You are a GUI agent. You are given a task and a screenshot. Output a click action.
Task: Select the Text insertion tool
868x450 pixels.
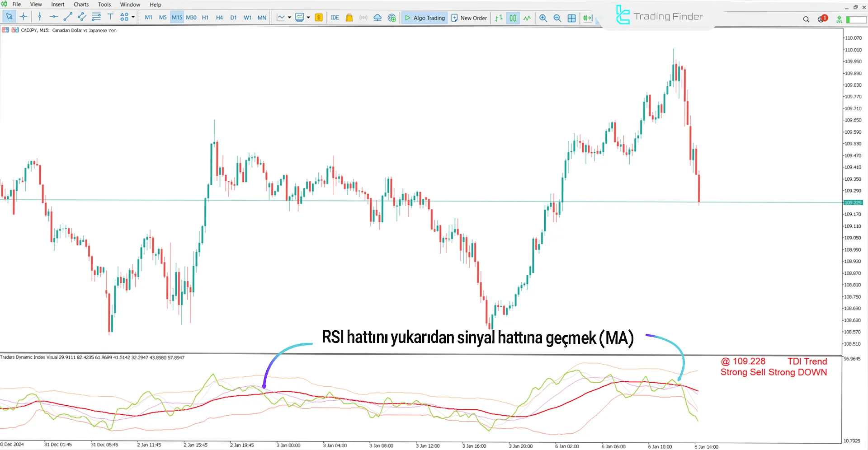pos(110,17)
